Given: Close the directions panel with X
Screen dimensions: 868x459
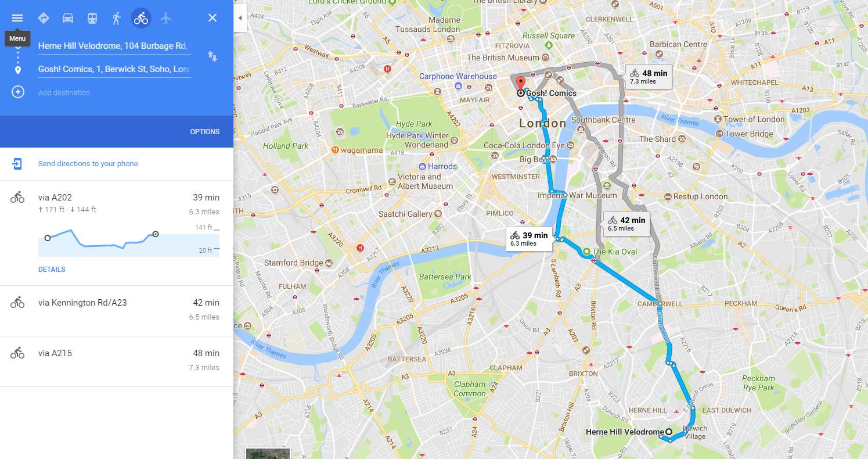Looking at the screenshot, I should (x=213, y=18).
